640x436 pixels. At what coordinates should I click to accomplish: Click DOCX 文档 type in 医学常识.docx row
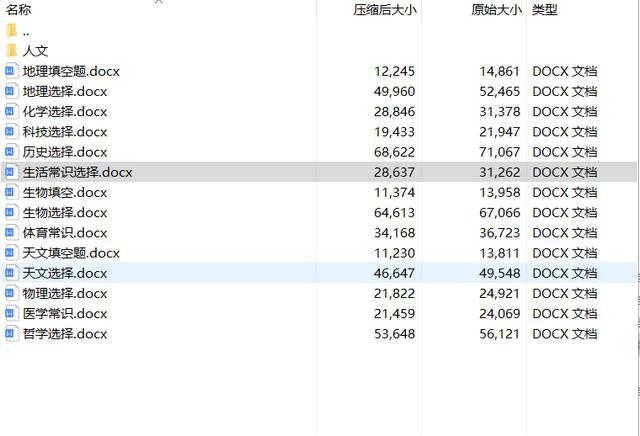pos(565,314)
